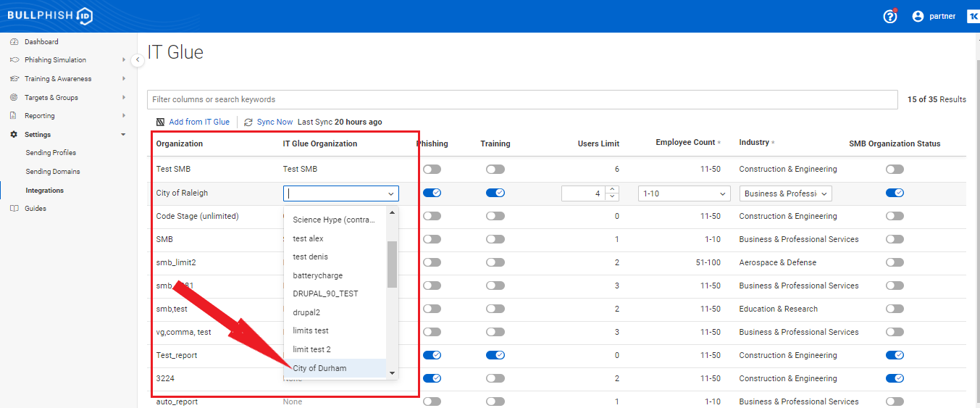Disable Training for City of Raleigh

pos(495,193)
